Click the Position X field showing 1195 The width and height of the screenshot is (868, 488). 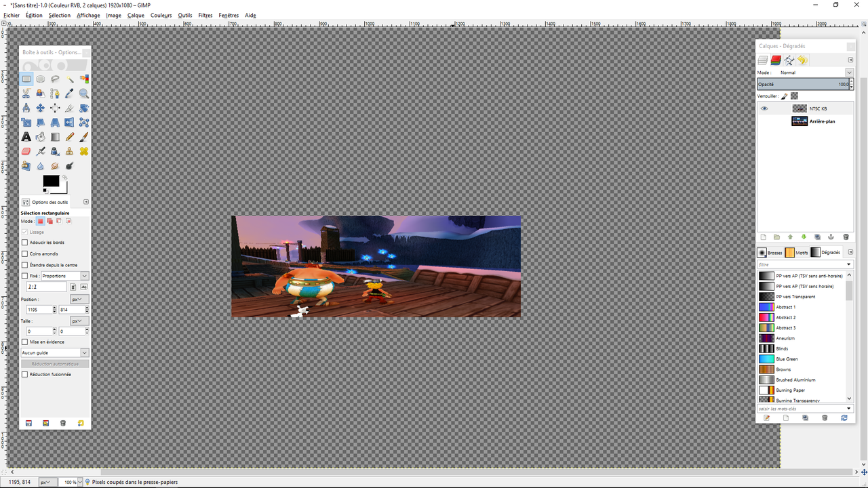(38, 310)
